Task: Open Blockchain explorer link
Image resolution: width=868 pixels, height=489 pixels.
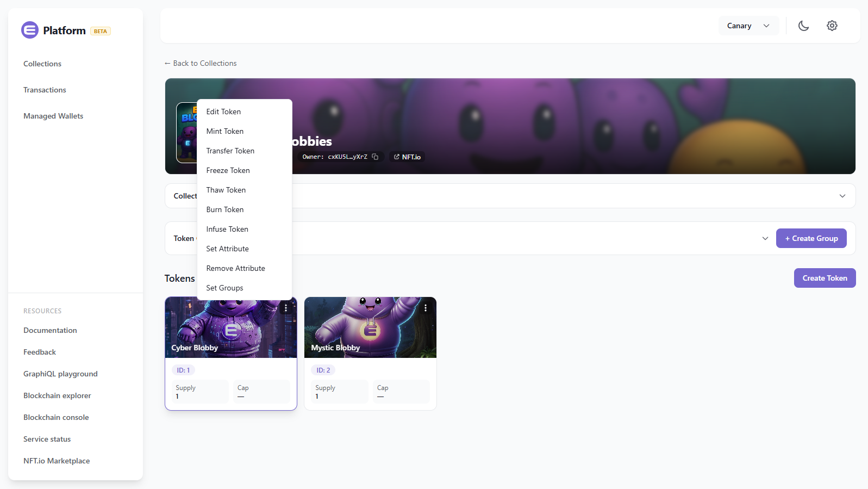Action: click(x=57, y=395)
